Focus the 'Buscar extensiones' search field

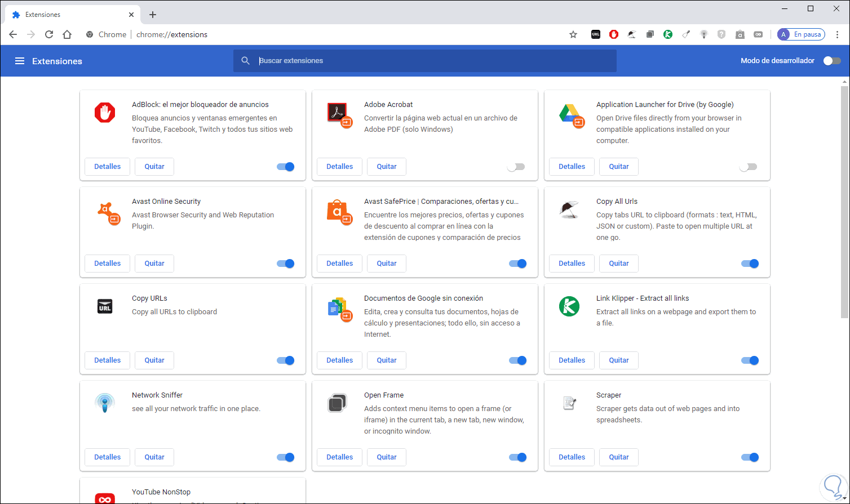(x=434, y=61)
